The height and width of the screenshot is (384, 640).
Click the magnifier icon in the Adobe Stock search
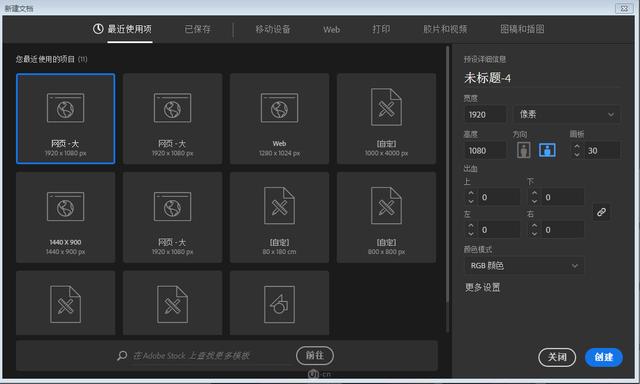[x=122, y=355]
